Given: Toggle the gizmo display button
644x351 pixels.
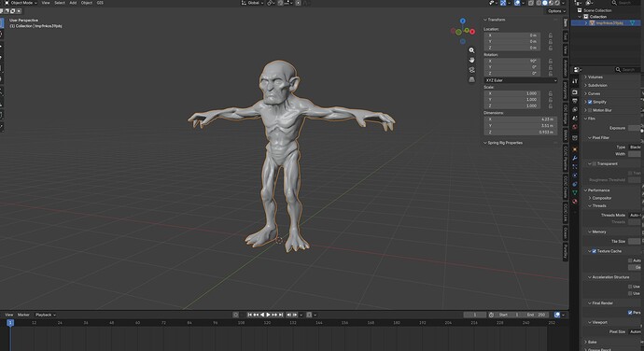Looking at the screenshot, I should coord(503,3).
